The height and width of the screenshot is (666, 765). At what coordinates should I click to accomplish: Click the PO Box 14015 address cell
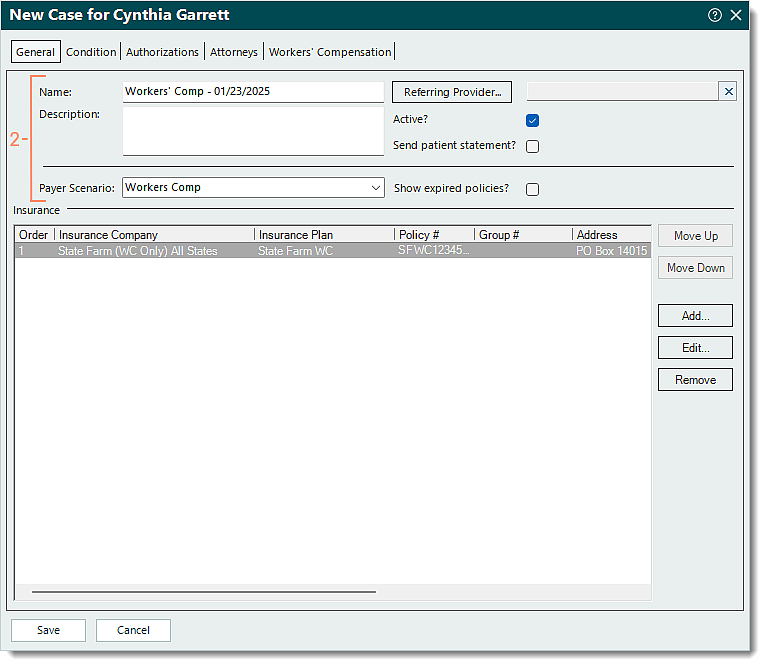coord(612,251)
